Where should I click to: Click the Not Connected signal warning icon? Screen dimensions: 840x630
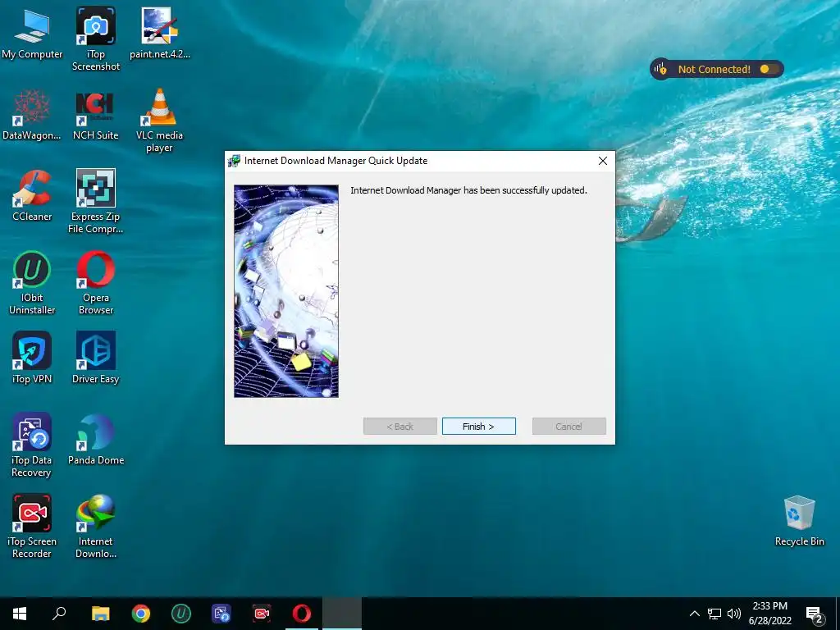pos(660,69)
